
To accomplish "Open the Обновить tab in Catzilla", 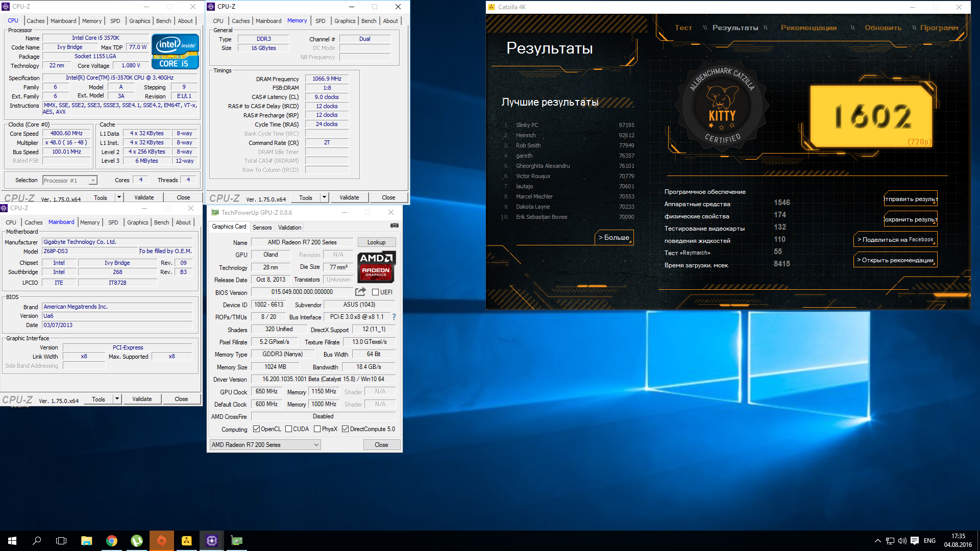I will (x=883, y=28).
